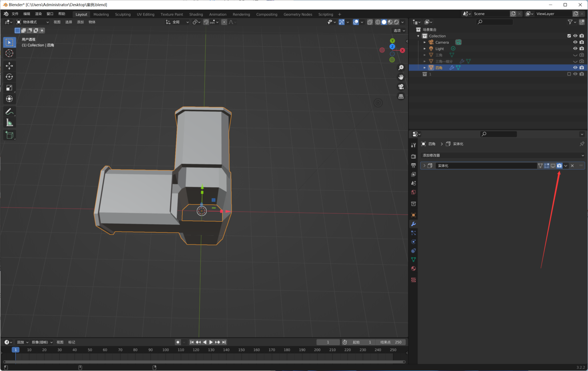Image resolution: width=588 pixels, height=371 pixels.
Task: Select the Move tool in the left toolbar
Action: click(x=9, y=65)
